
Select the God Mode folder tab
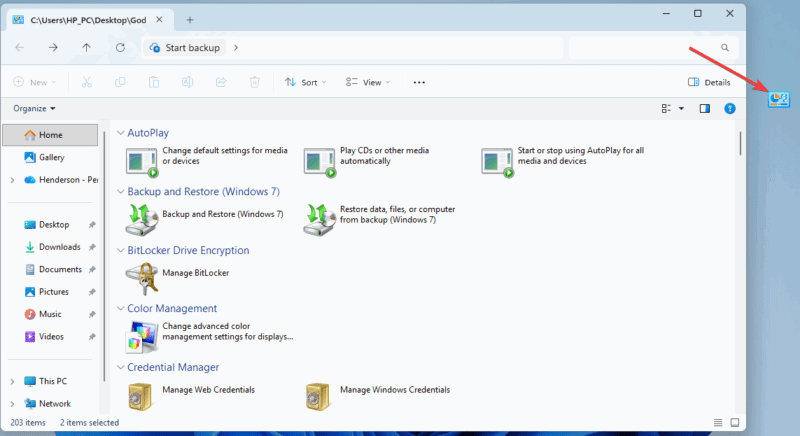(x=88, y=20)
